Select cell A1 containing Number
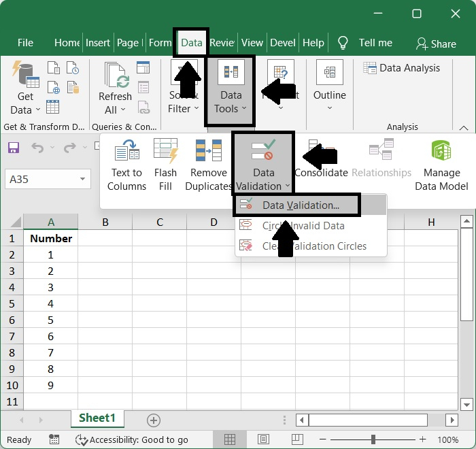 pos(51,239)
